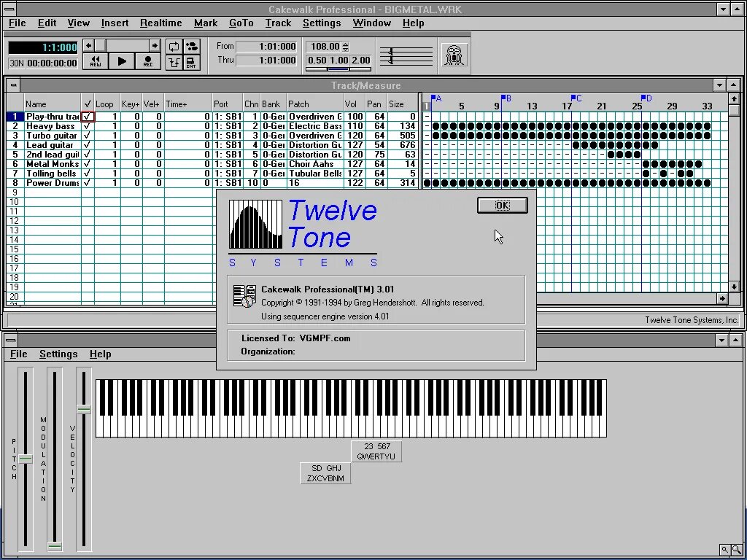Open the keyboard window's Help menu
Viewport: 747px width, 560px height.
tap(101, 354)
